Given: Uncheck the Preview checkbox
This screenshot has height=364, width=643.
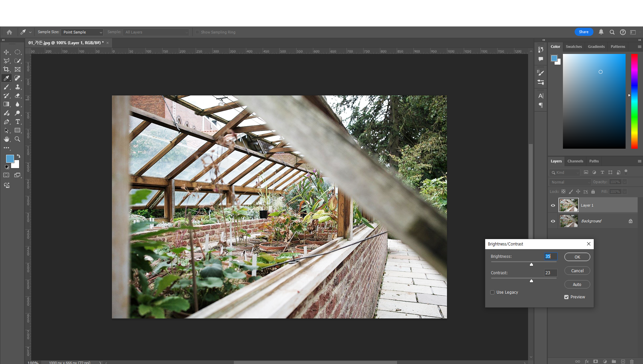Looking at the screenshot, I should (x=566, y=297).
